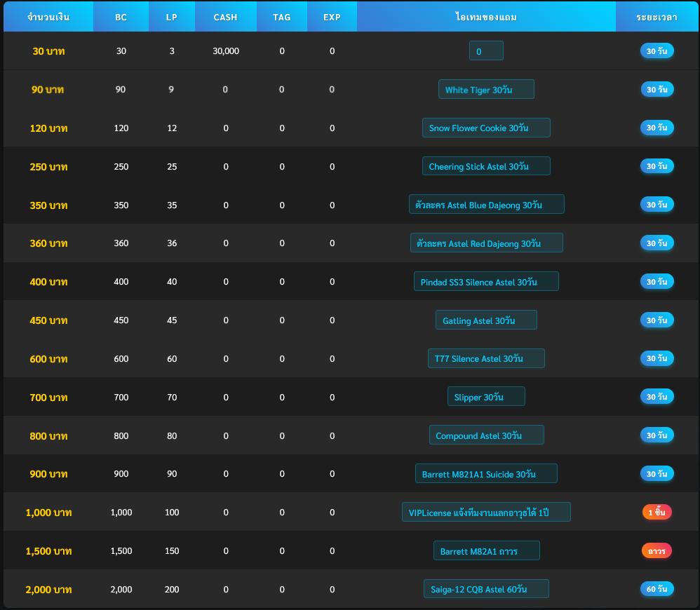Click the Saiga-12 CQB Astel 60วัน item

pyautogui.click(x=485, y=590)
